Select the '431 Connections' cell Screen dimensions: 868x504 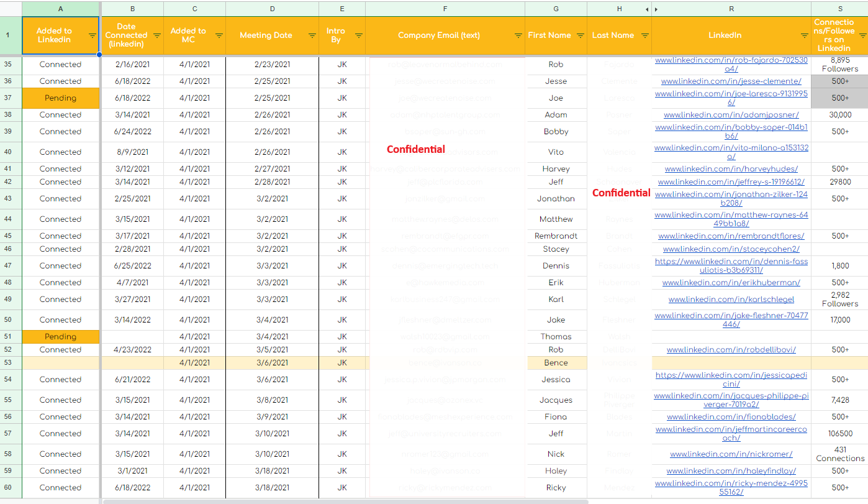(839, 454)
